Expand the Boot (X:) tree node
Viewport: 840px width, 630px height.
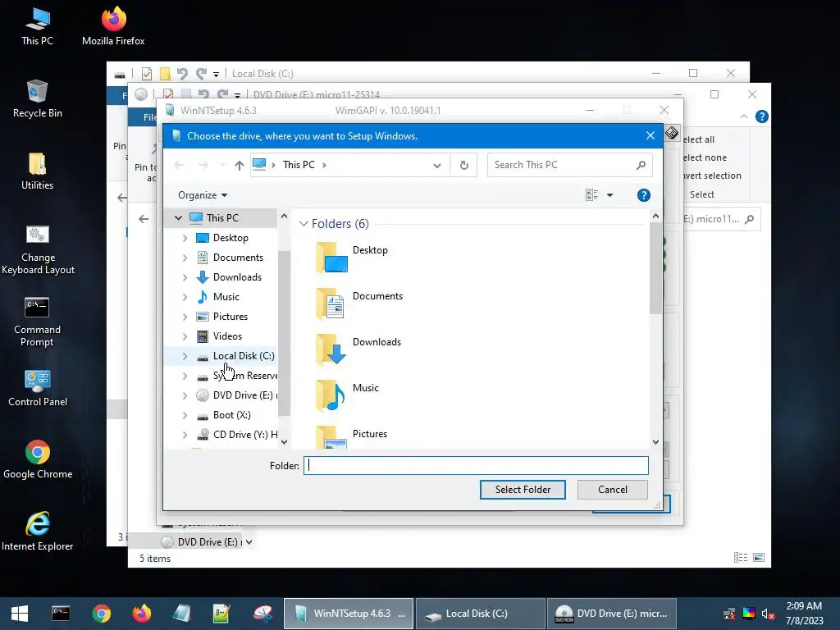coord(185,415)
